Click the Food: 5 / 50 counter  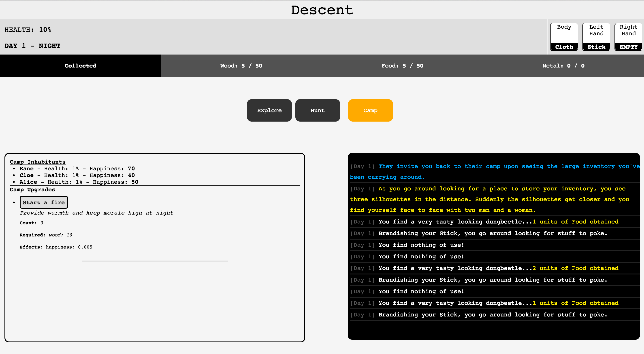402,66
